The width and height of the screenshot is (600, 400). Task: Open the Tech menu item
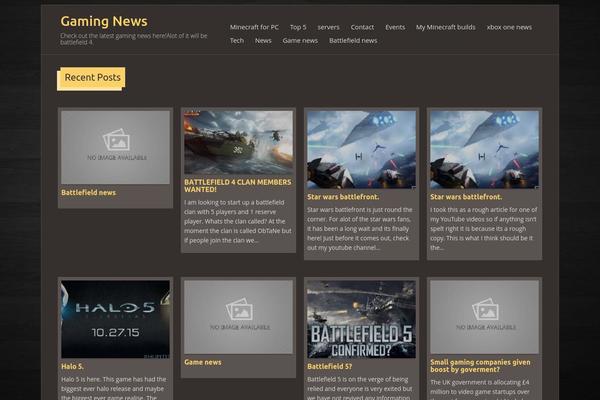(x=236, y=41)
